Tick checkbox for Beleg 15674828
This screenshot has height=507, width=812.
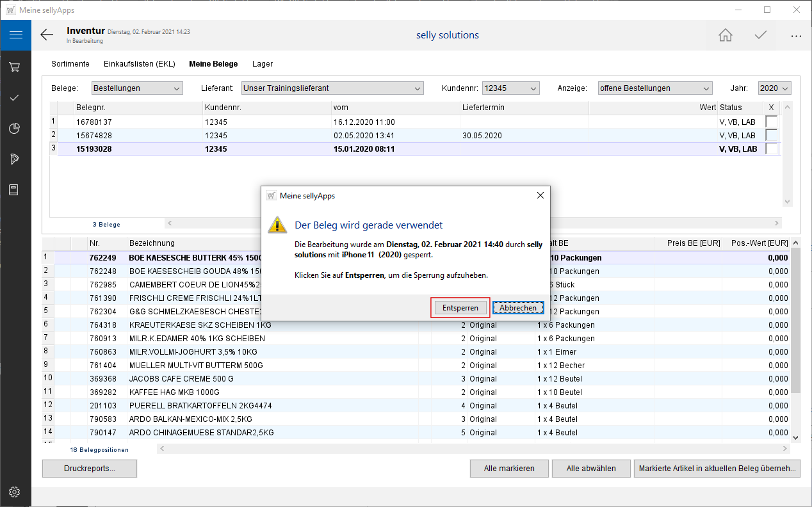(x=772, y=135)
